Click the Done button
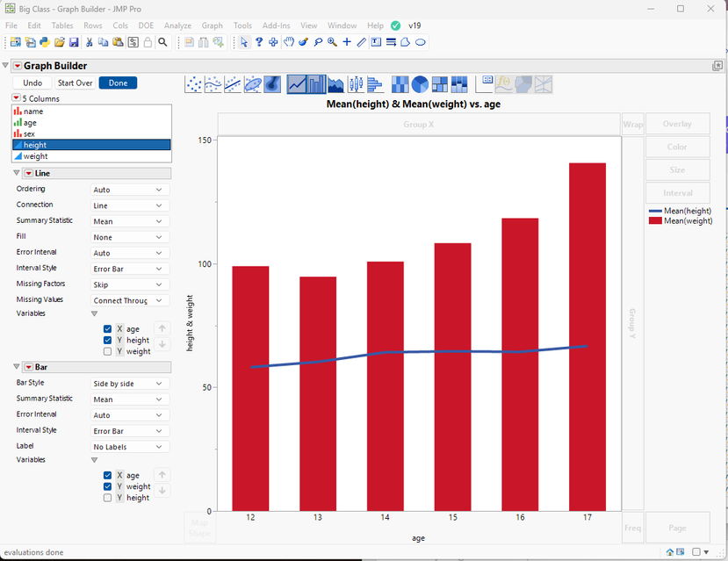Viewport: 728px width, 561px height. click(x=118, y=83)
